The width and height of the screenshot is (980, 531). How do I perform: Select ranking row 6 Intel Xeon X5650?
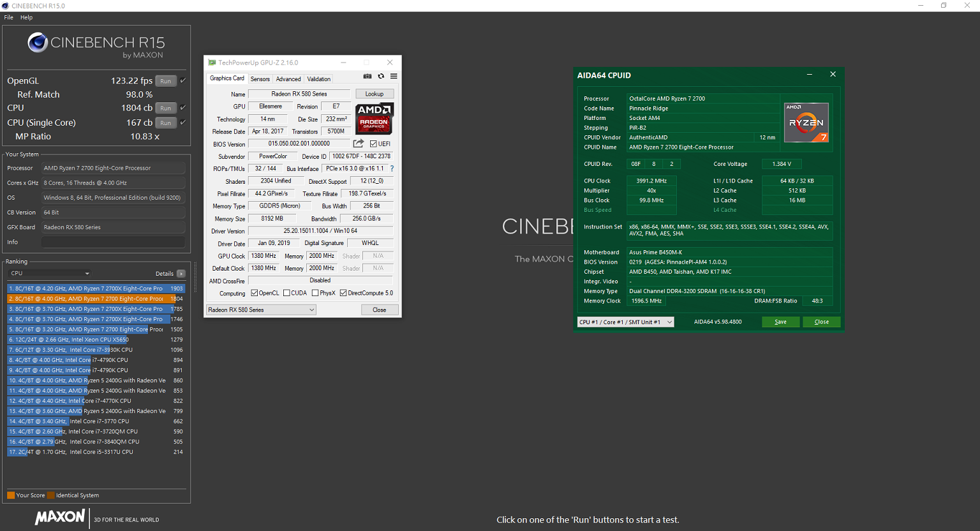[x=96, y=340]
